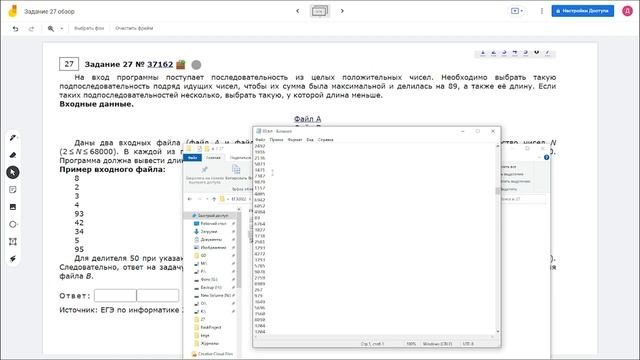Activate the Laser pointer tool
This screenshot has height=360, width=640.
click(x=13, y=259)
